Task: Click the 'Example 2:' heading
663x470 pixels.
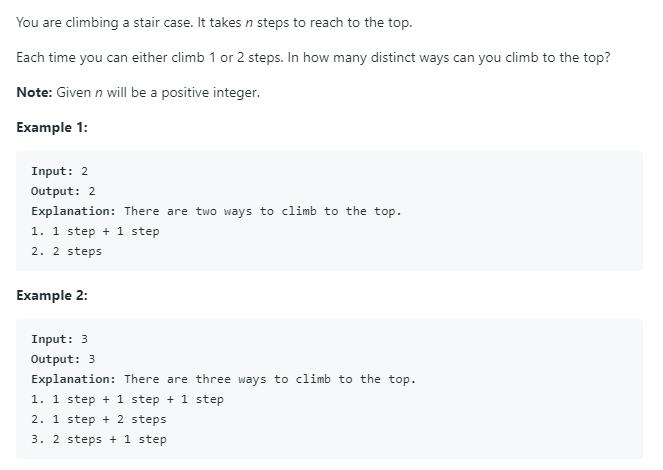Action: click(52, 295)
